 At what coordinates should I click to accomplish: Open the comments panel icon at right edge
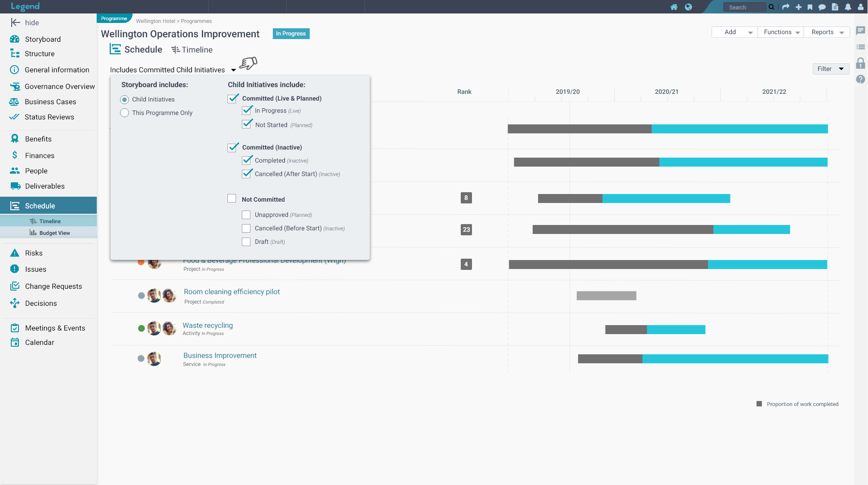point(860,31)
